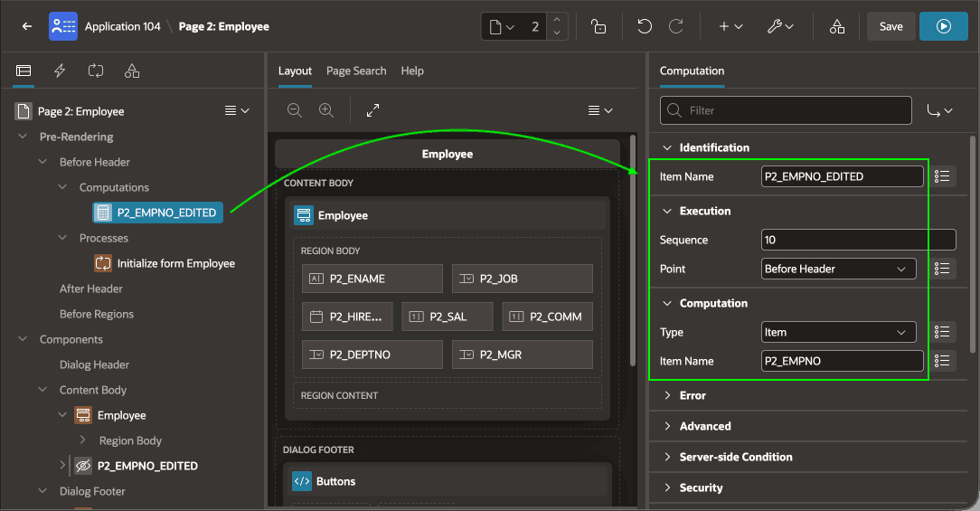
Task: Expand the Region Body node
Action: click(82, 440)
